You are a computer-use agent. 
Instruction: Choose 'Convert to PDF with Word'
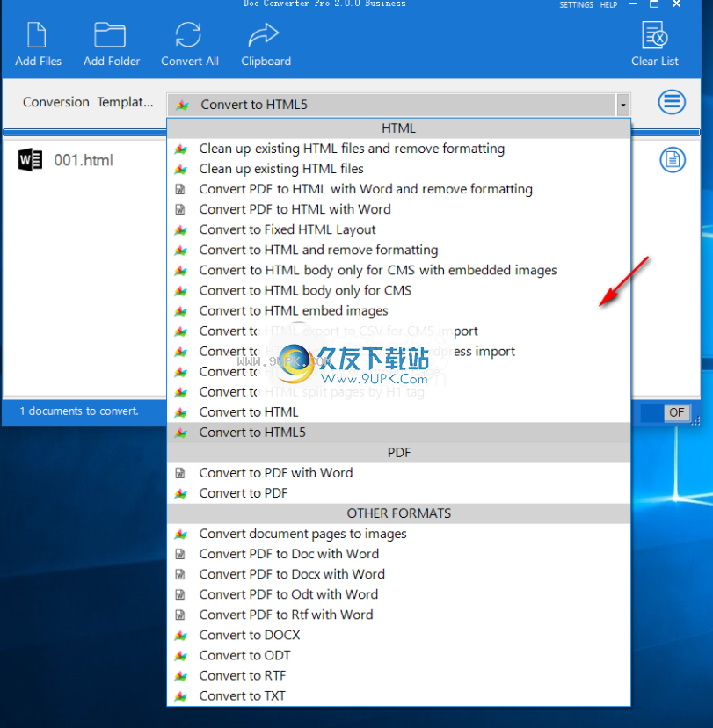(x=399, y=473)
